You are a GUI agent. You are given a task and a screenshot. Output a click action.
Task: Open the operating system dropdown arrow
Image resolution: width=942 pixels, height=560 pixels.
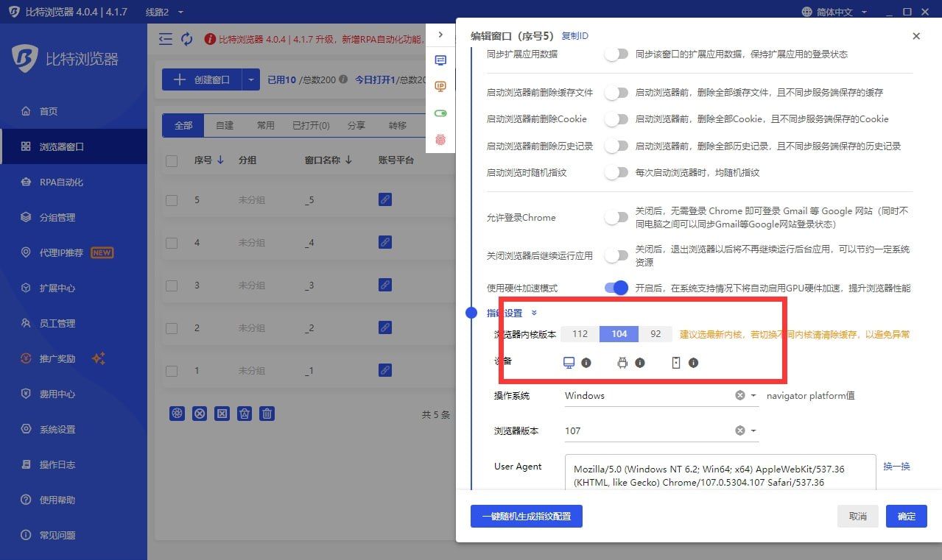[x=753, y=396]
